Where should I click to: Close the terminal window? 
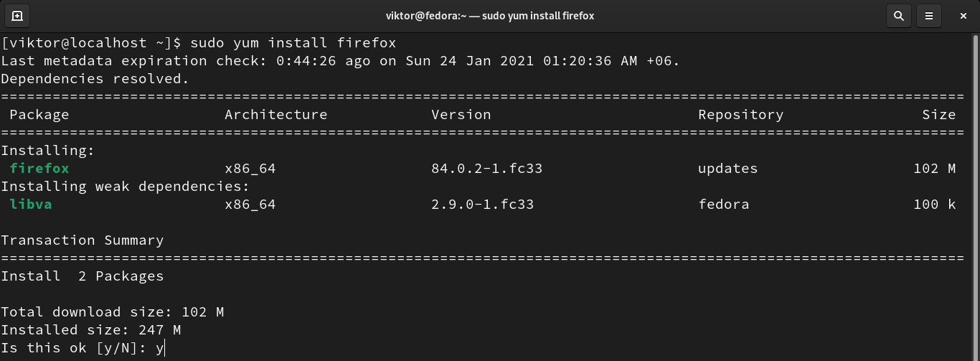click(963, 15)
